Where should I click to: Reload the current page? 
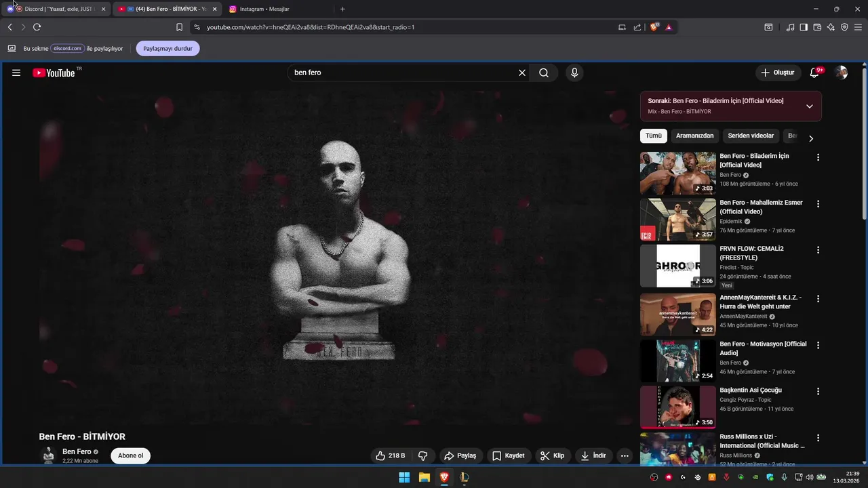[37, 27]
